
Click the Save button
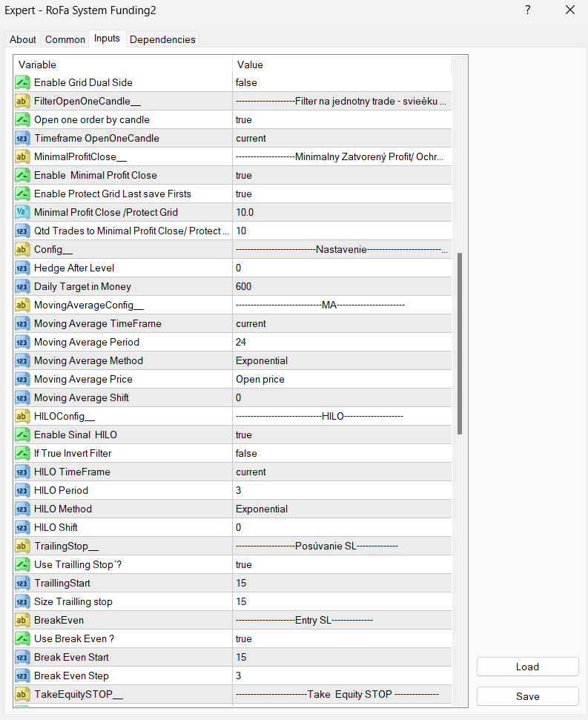pyautogui.click(x=527, y=696)
